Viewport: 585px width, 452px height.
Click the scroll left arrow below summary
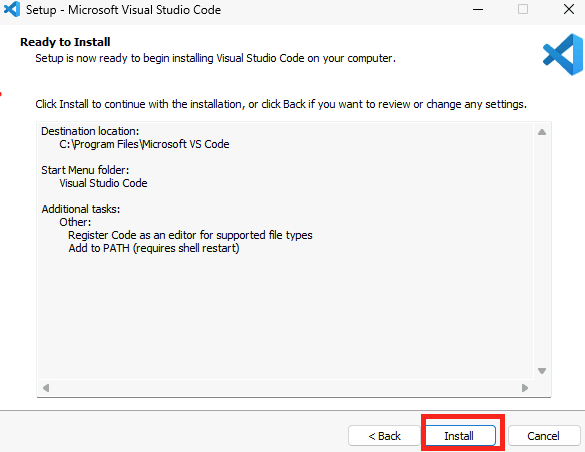pyautogui.click(x=46, y=388)
